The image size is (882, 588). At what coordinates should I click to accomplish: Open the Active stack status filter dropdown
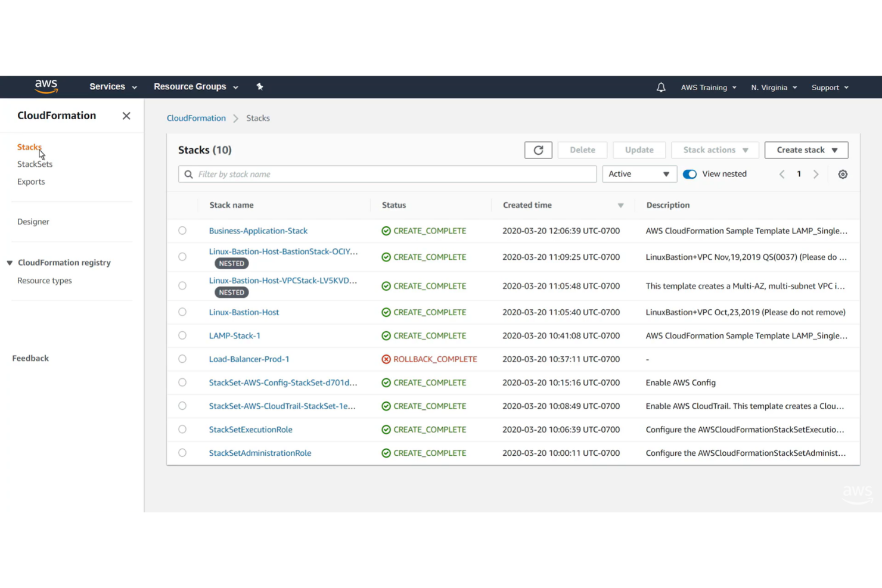click(x=639, y=174)
